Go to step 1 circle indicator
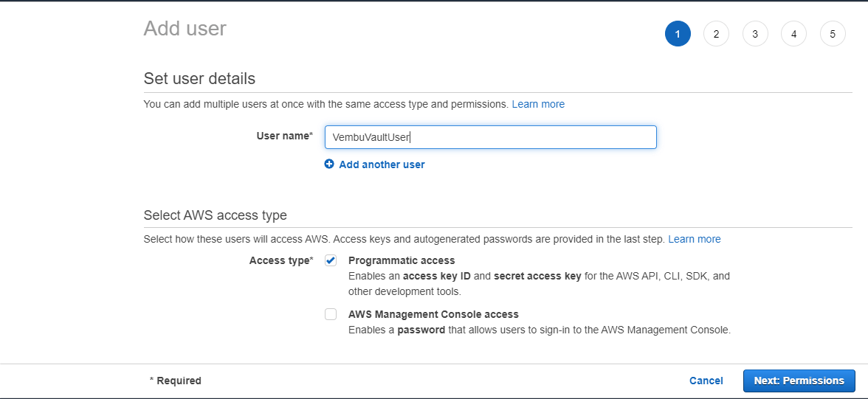This screenshot has width=868, height=399. coord(678,34)
